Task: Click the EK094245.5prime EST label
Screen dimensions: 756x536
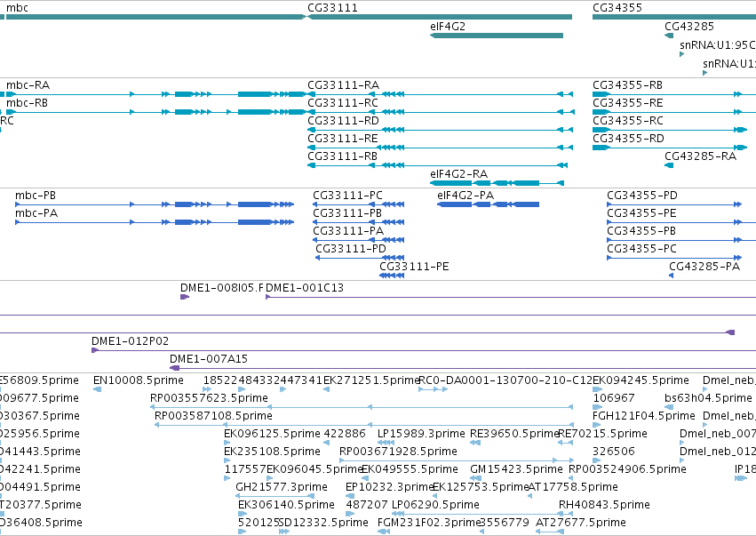Action: pyautogui.click(x=641, y=380)
